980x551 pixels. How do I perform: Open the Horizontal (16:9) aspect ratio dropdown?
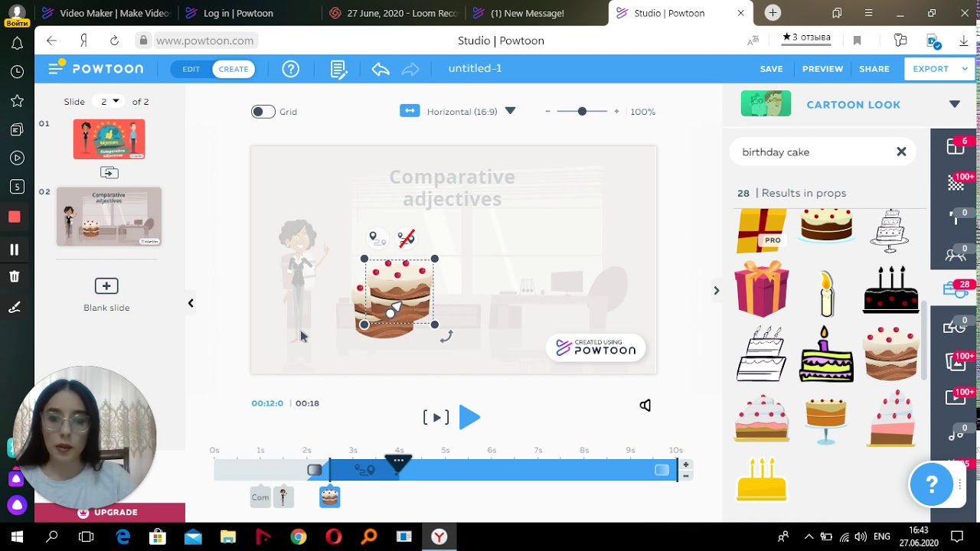click(510, 111)
